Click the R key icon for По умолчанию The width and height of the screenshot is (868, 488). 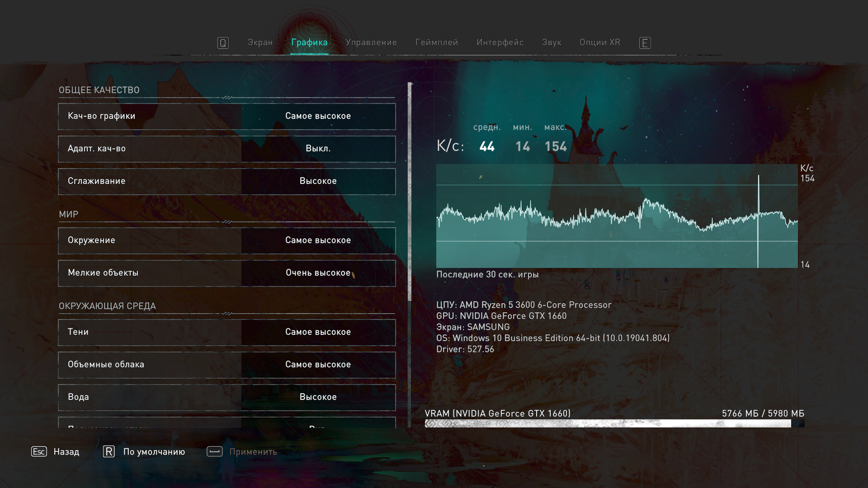(x=109, y=451)
